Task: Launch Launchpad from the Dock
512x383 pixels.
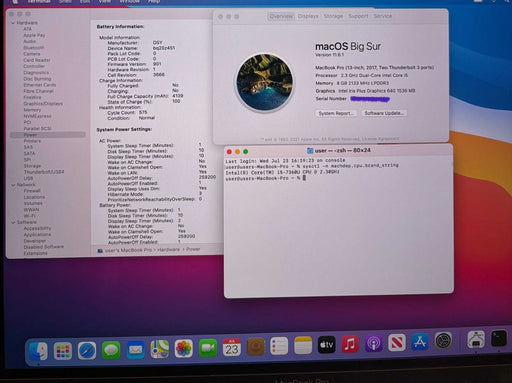Action: pyautogui.click(x=63, y=351)
